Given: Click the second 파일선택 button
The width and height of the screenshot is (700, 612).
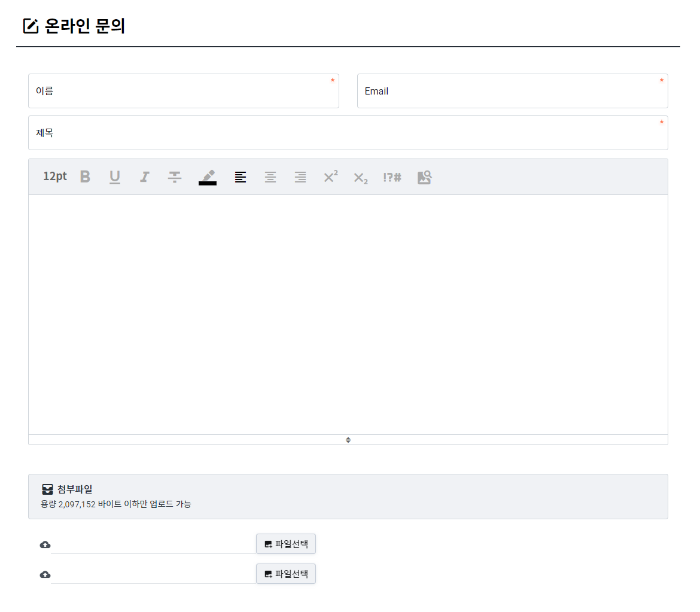Looking at the screenshot, I should coord(286,574).
